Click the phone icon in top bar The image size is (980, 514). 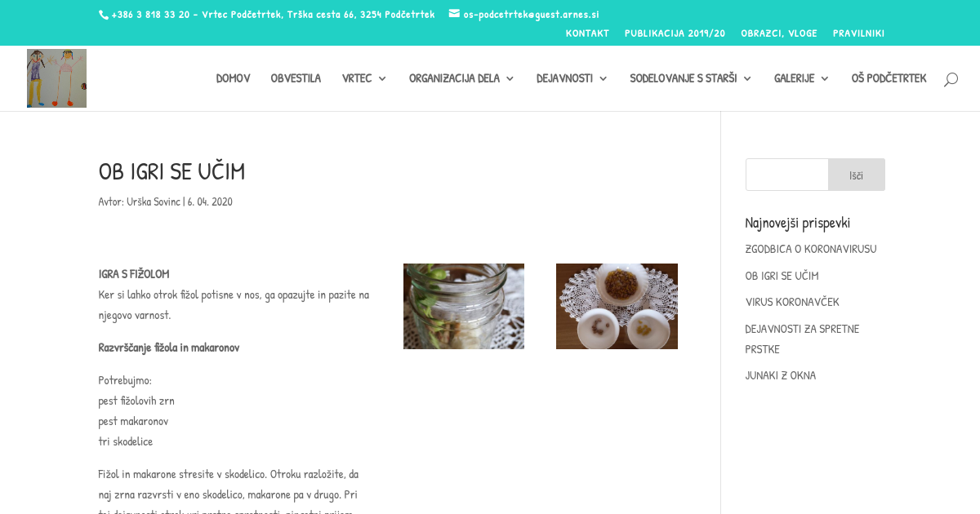coord(104,15)
